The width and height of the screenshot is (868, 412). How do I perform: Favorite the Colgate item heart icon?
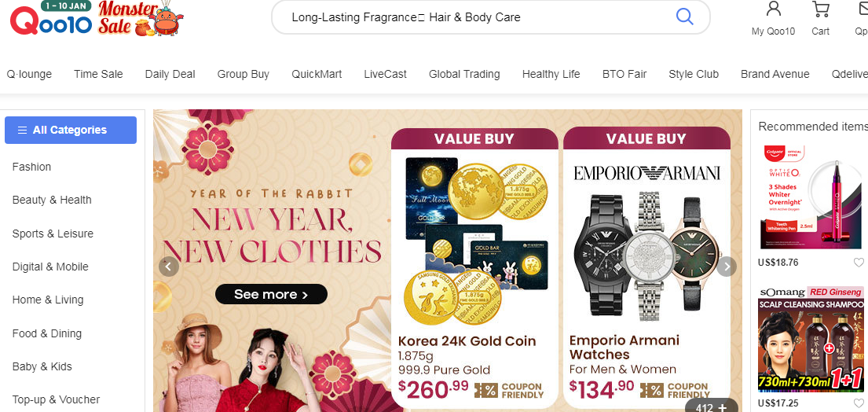click(858, 263)
